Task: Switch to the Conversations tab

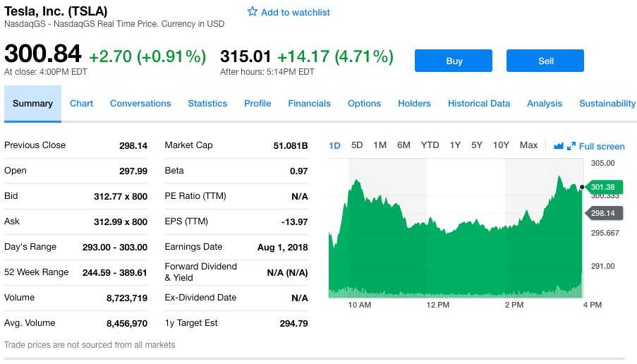Action: pos(140,104)
